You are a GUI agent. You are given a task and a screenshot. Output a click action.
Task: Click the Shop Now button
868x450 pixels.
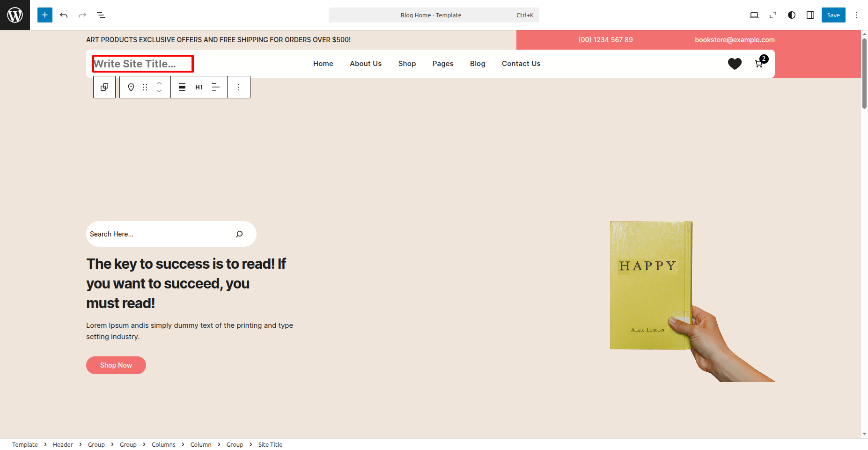point(116,365)
